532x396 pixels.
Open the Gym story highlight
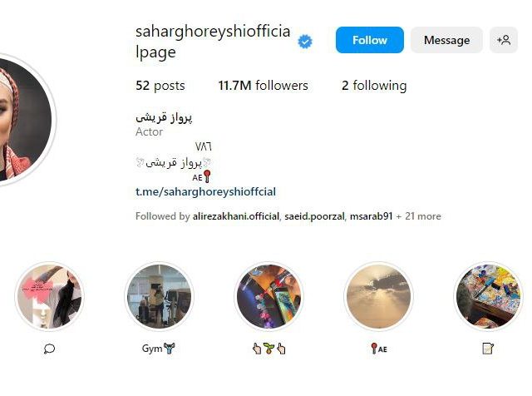159,296
